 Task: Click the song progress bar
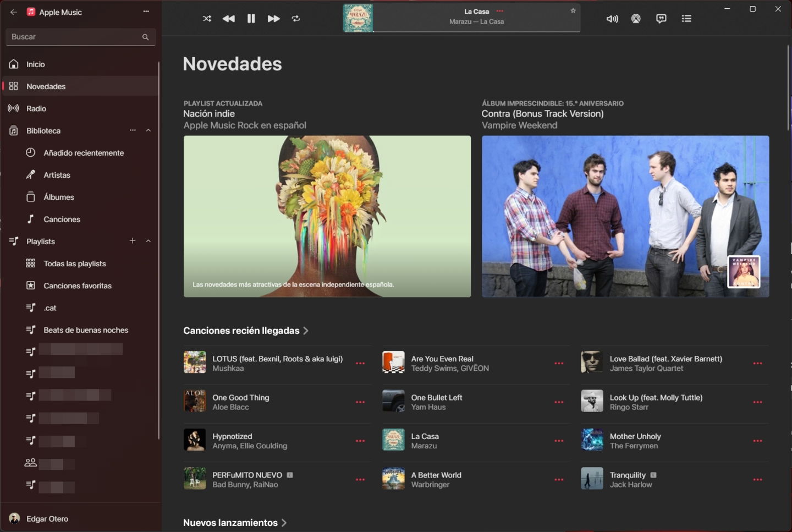[x=476, y=31]
